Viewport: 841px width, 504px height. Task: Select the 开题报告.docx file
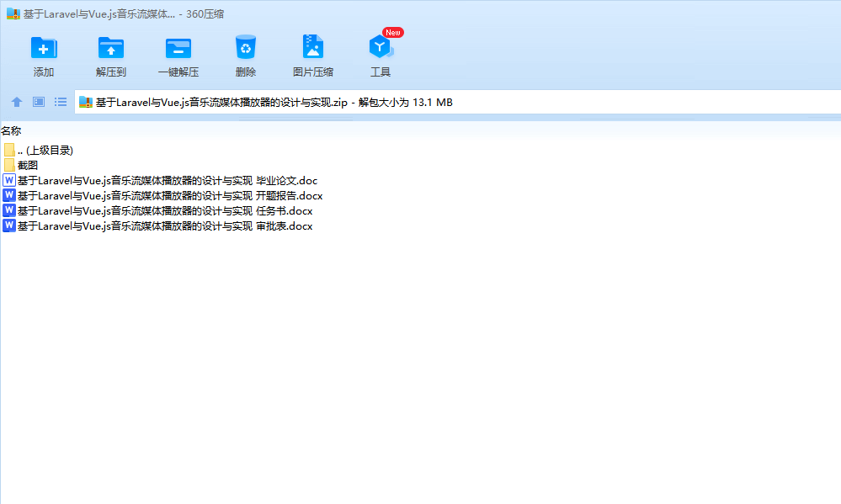162,196
